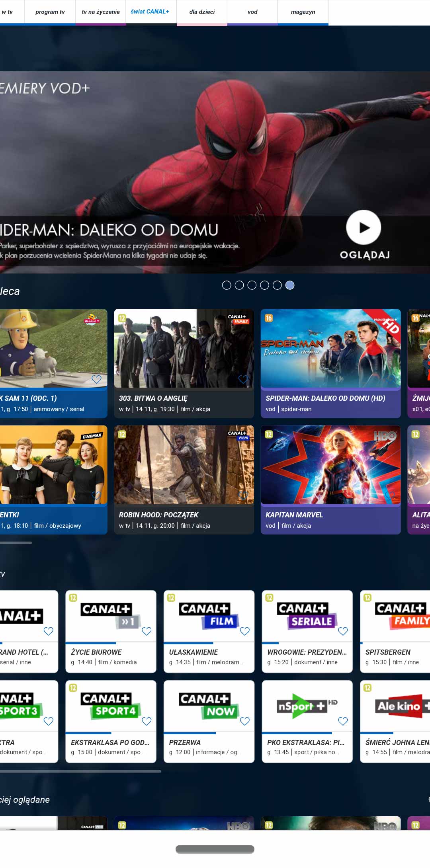Open 'EKSTRAKLASA PO GOD...' programme title

click(x=110, y=742)
